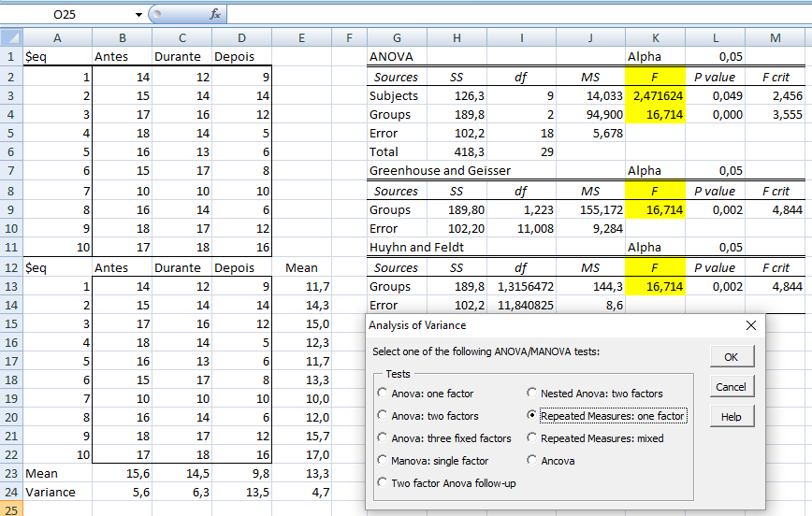Click the F crit value 3,555
Screen dimensions: 812x516
tap(776, 114)
